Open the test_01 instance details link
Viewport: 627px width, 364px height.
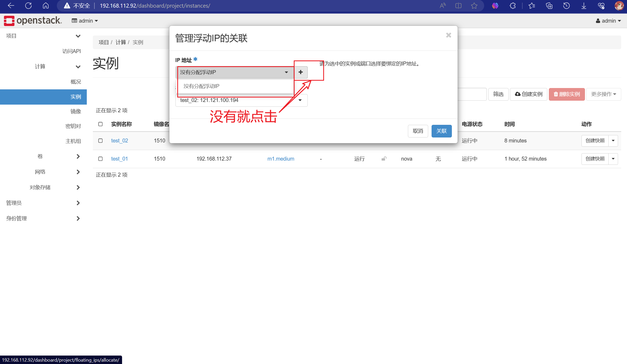pos(119,158)
